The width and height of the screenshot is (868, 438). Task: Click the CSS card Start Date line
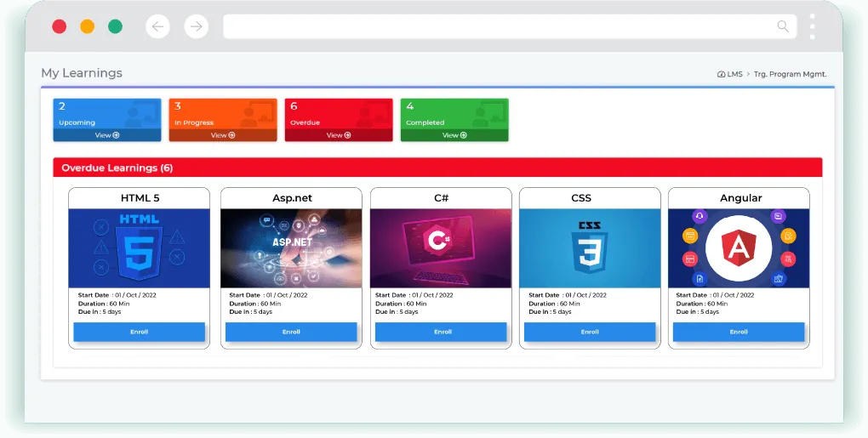[568, 295]
